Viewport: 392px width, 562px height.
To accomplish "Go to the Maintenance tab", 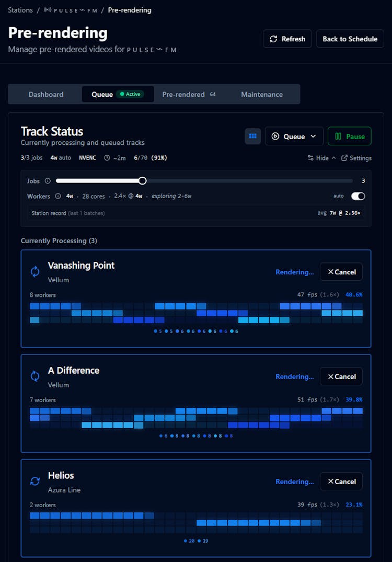I will click(262, 94).
